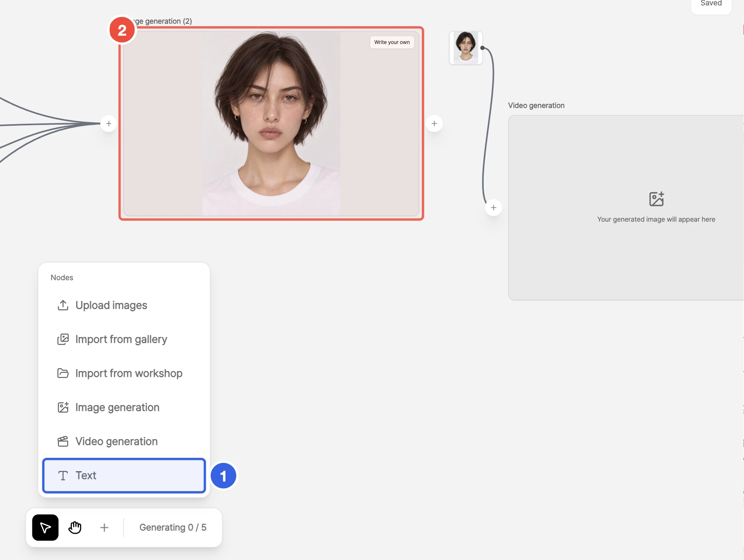Choose Import from workshop node
Viewport: 744px width, 560px height.
point(124,373)
